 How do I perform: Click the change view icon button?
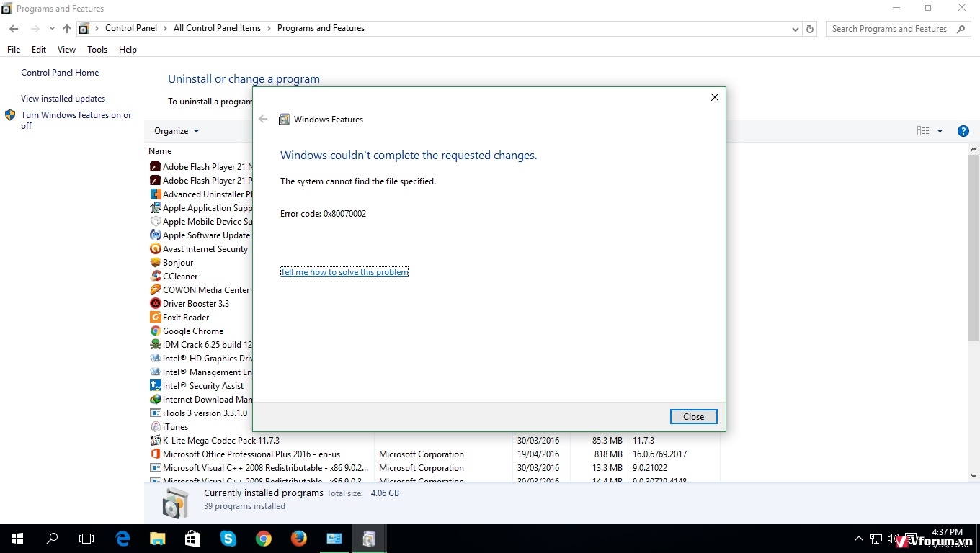click(923, 131)
